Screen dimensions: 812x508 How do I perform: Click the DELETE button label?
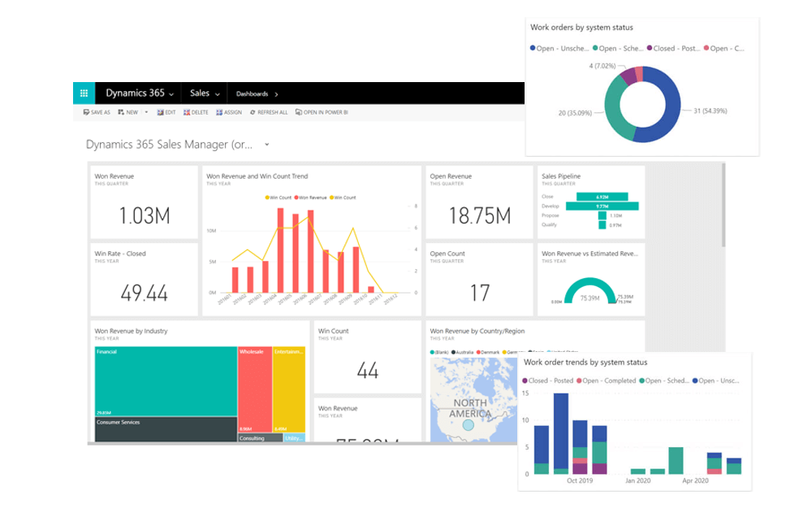(200, 112)
